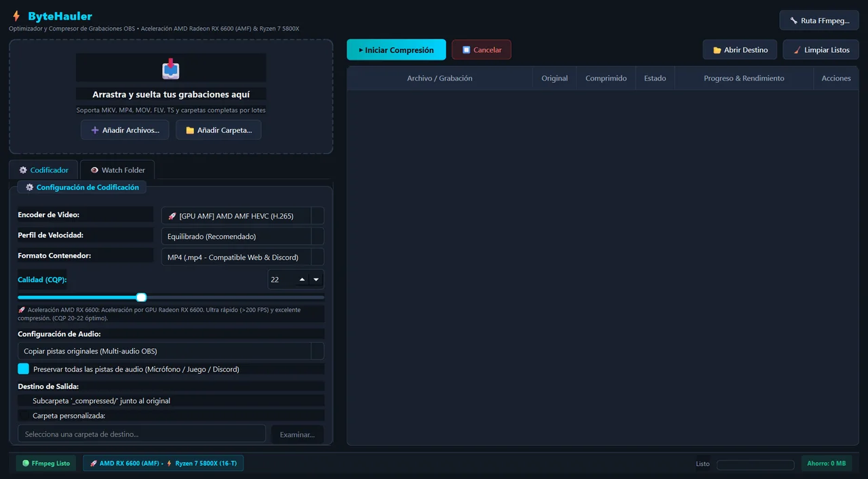868x479 pixels.
Task: Open the Encoder de Video dropdown
Action: [243, 216]
